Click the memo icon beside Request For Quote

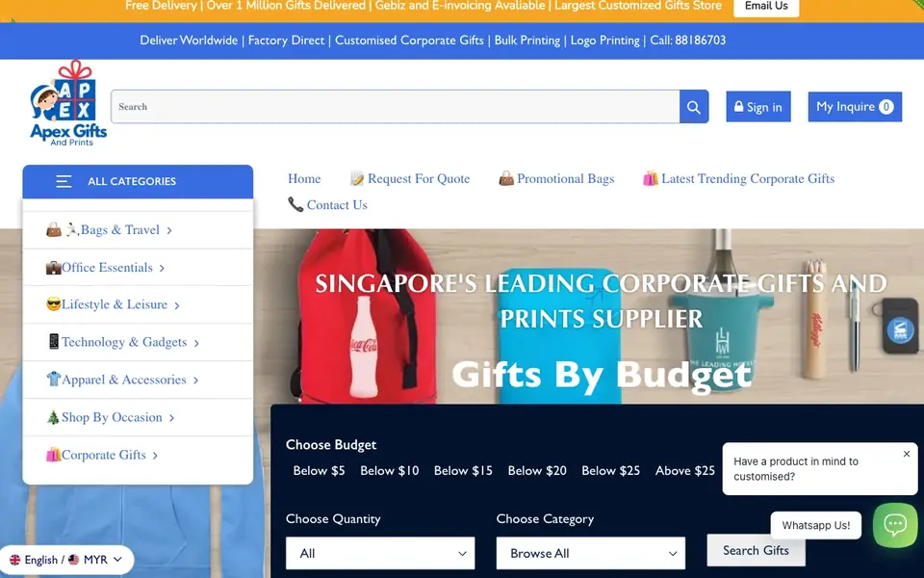tap(356, 179)
